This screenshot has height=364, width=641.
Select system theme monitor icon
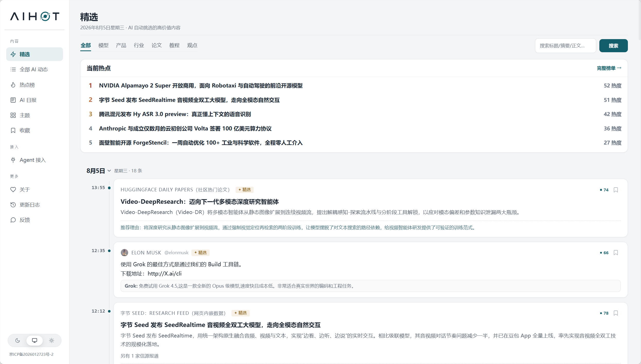point(34,340)
